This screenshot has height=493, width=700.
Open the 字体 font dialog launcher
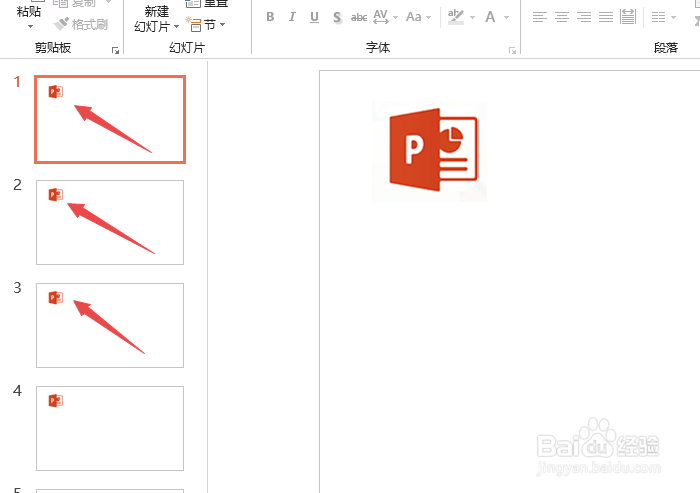coord(512,50)
